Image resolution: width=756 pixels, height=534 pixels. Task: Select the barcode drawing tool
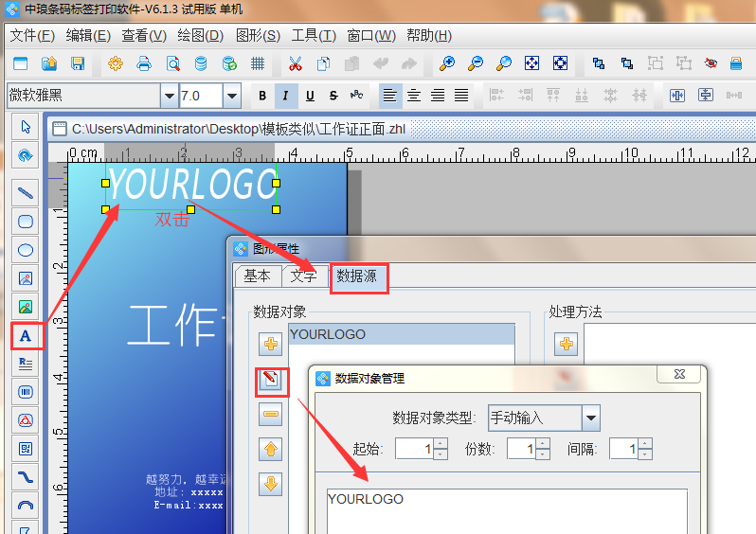point(26,391)
